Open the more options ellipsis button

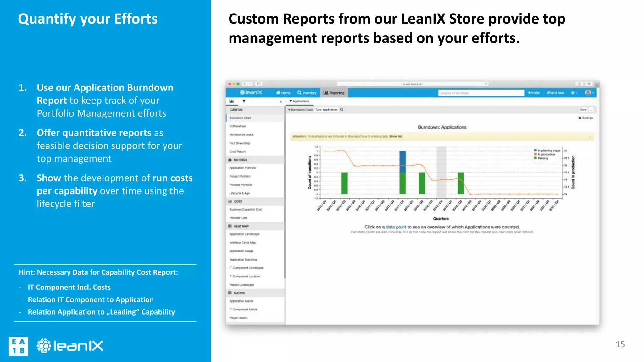591,110
